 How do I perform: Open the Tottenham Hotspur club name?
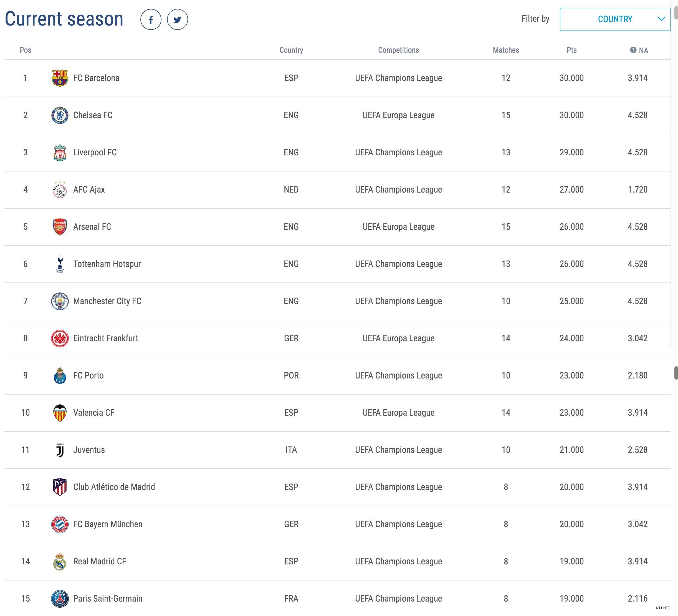107,264
